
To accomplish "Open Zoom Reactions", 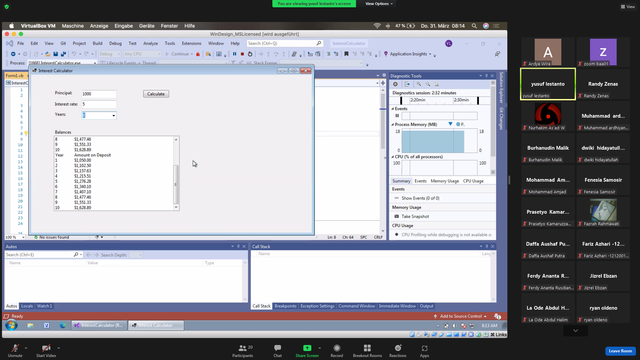I will (398, 350).
